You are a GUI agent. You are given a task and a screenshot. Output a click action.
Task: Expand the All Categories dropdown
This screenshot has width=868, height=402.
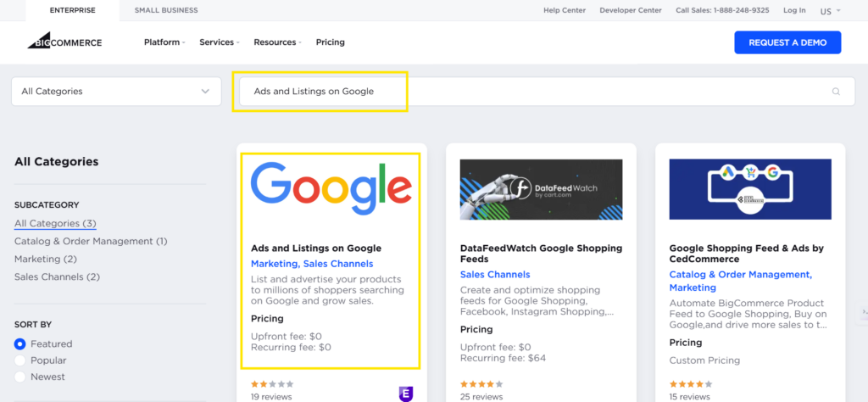pyautogui.click(x=116, y=92)
